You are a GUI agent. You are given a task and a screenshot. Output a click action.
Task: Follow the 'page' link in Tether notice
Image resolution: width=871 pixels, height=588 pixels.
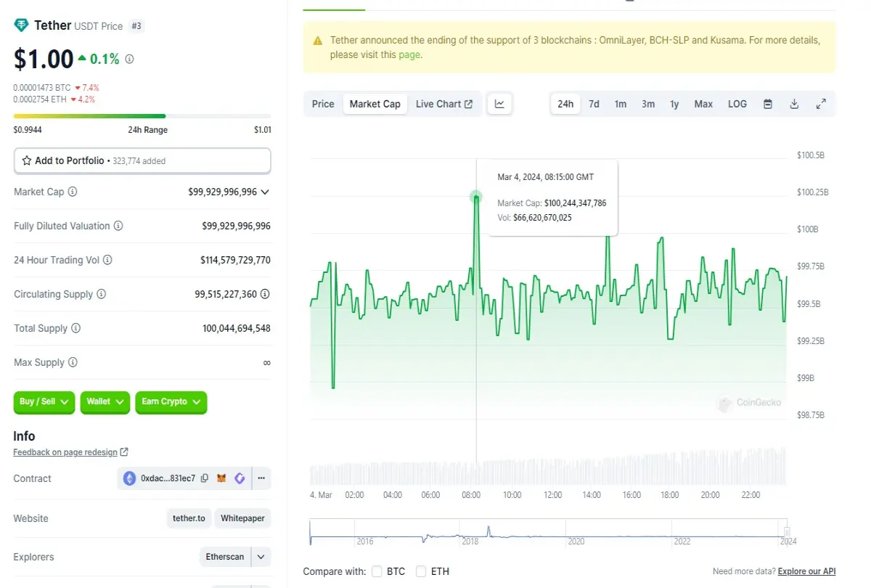point(409,54)
